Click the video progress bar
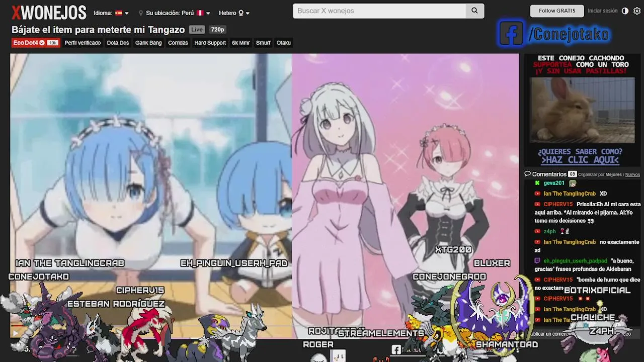Image resolution: width=644 pixels, height=362 pixels. tap(151, 325)
